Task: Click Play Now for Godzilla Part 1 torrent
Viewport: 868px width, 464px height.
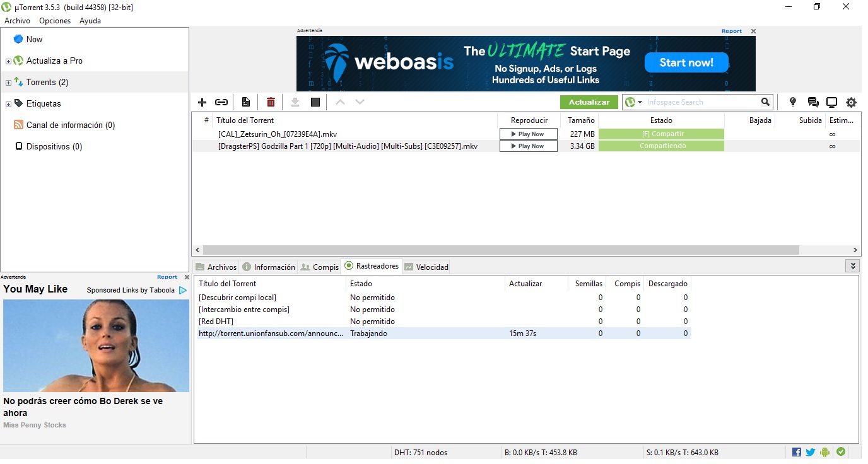Action: [x=529, y=146]
